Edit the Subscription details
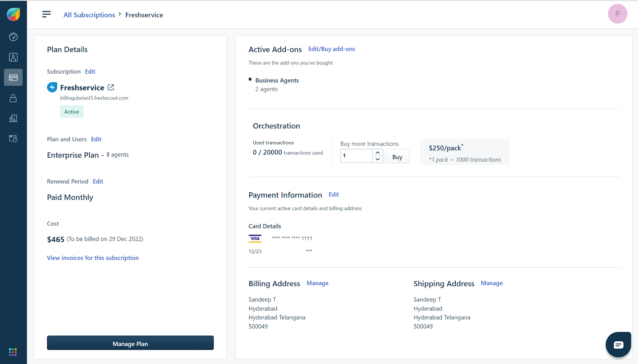 click(90, 72)
